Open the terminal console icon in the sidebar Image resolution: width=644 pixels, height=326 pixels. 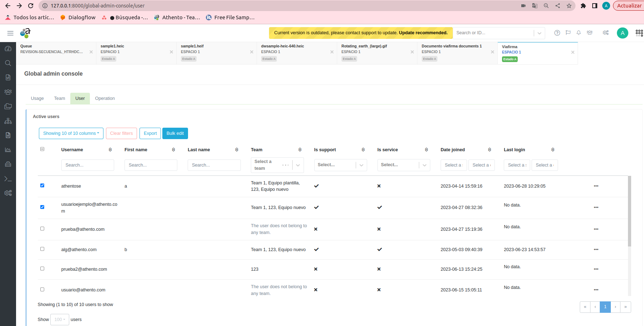8,179
